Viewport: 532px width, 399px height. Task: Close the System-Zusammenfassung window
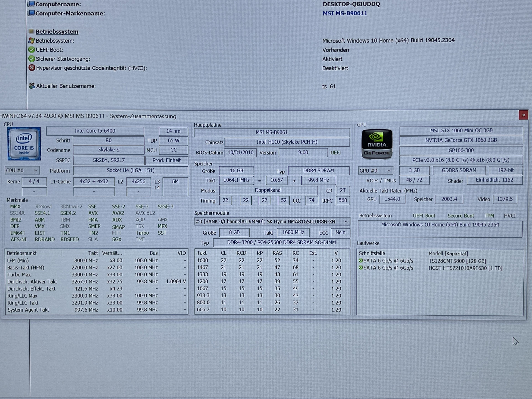523,115
